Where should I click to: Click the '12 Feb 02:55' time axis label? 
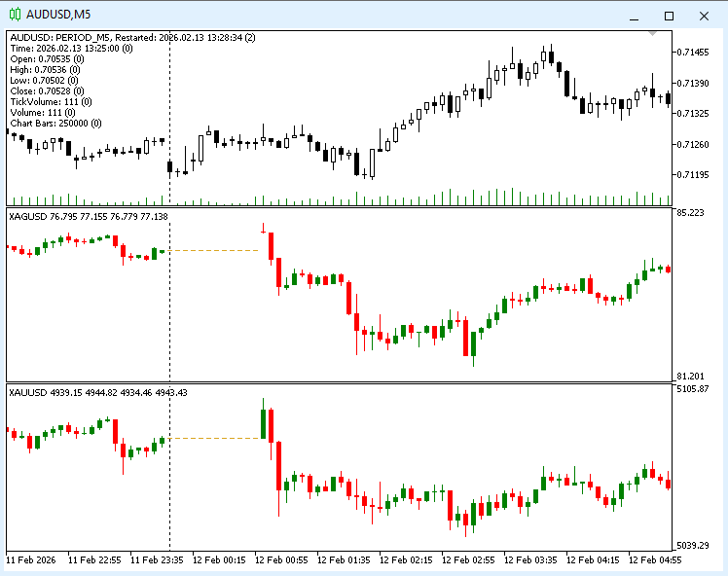tap(468, 560)
